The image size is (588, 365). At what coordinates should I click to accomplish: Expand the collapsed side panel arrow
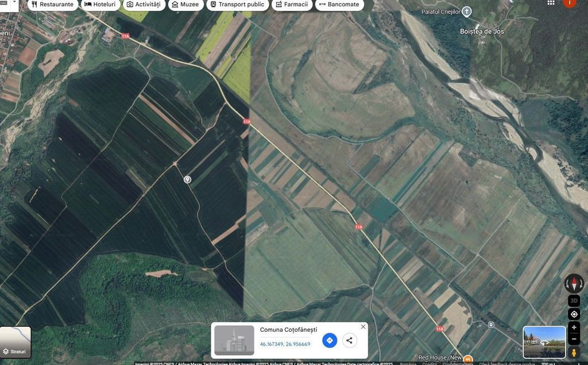point(15,3)
